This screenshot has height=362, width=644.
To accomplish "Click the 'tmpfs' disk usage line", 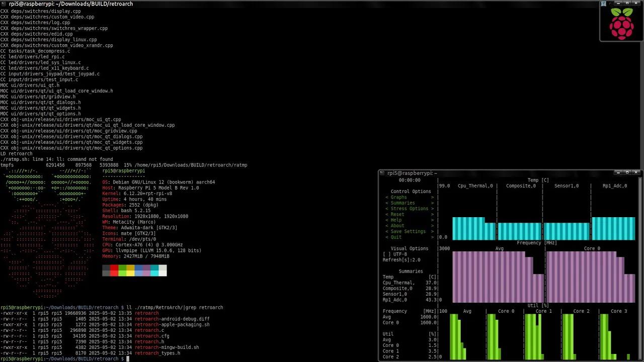I will point(124,165).
